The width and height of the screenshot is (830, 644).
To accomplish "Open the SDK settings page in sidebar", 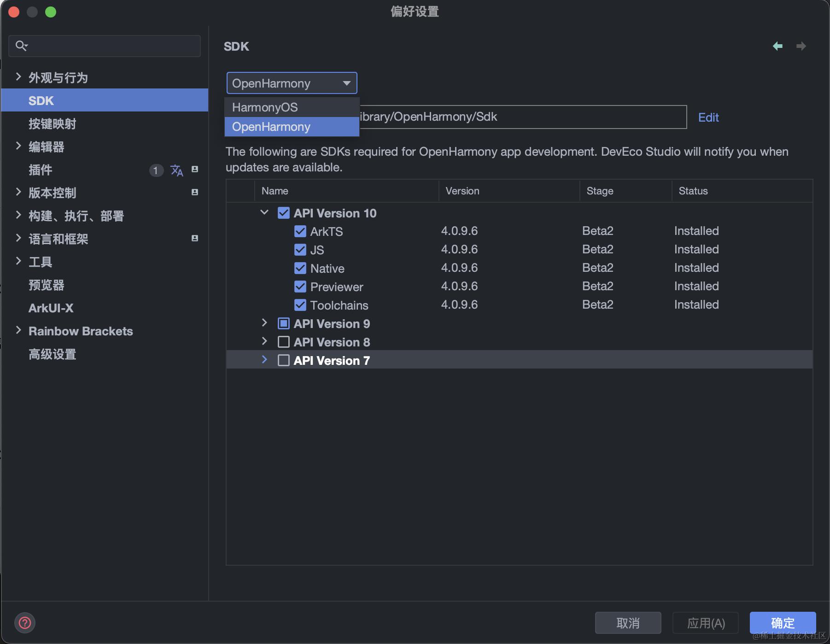I will click(105, 100).
